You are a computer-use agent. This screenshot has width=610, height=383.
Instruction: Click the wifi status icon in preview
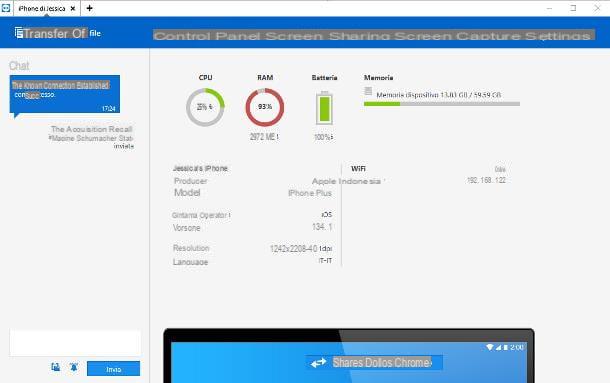tap(490, 347)
